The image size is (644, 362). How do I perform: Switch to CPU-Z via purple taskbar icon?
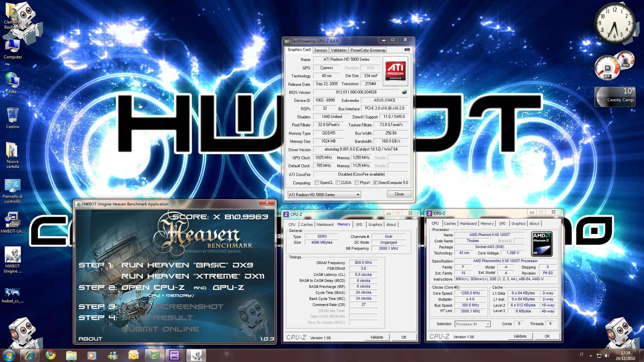point(175,355)
